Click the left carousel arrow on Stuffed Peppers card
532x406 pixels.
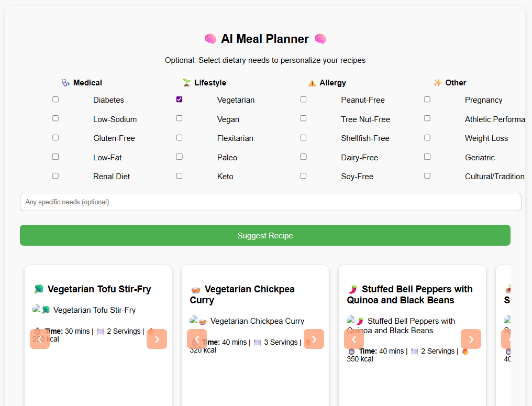354,339
